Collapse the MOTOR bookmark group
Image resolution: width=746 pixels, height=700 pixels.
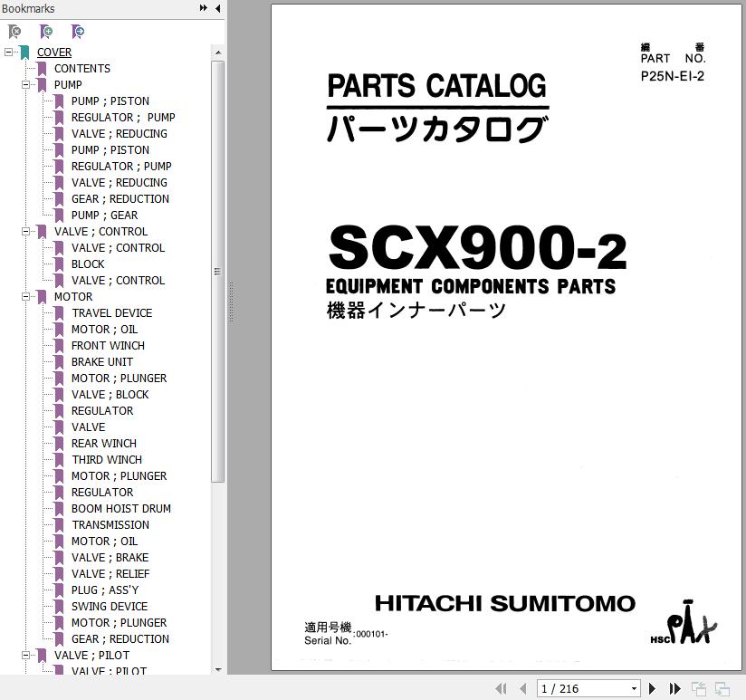[25, 296]
